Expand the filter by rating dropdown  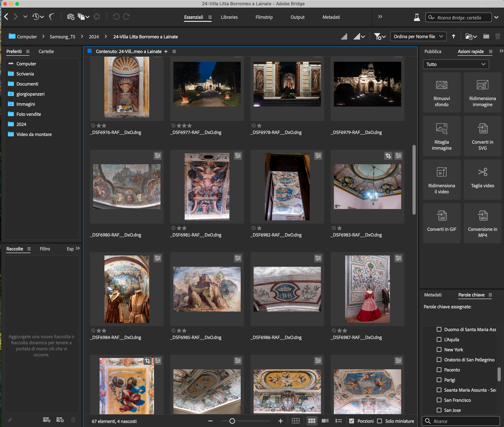tap(380, 37)
